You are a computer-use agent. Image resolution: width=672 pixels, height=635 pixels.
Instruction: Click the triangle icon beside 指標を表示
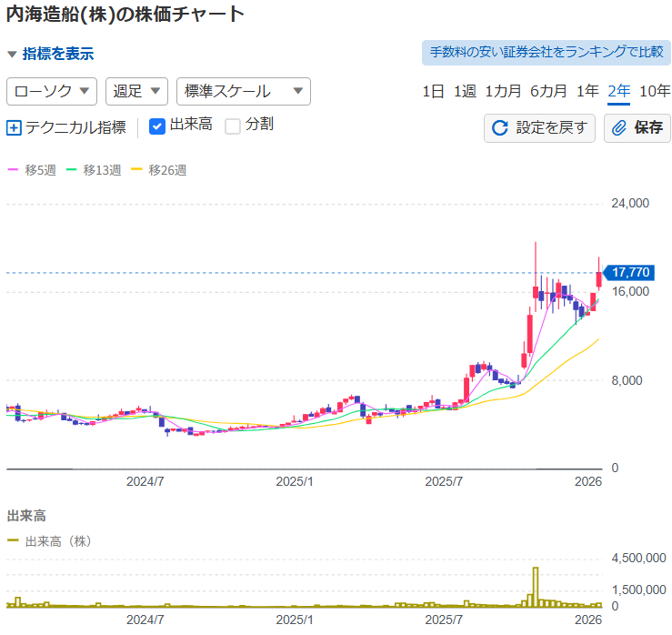(x=12, y=55)
